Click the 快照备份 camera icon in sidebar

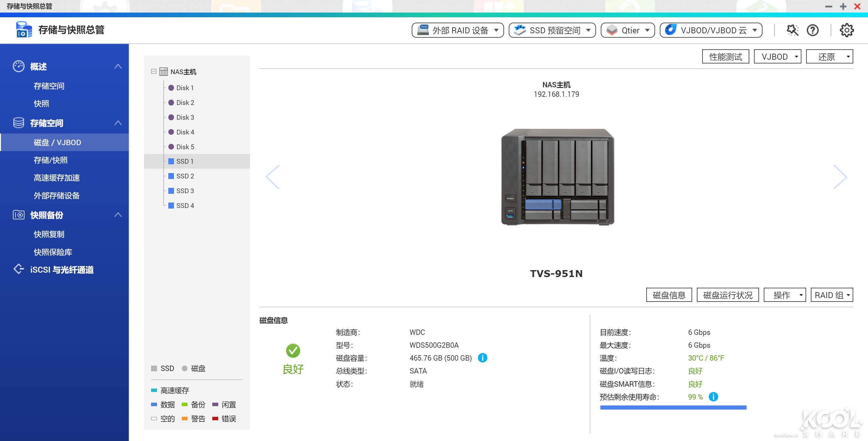(19, 215)
